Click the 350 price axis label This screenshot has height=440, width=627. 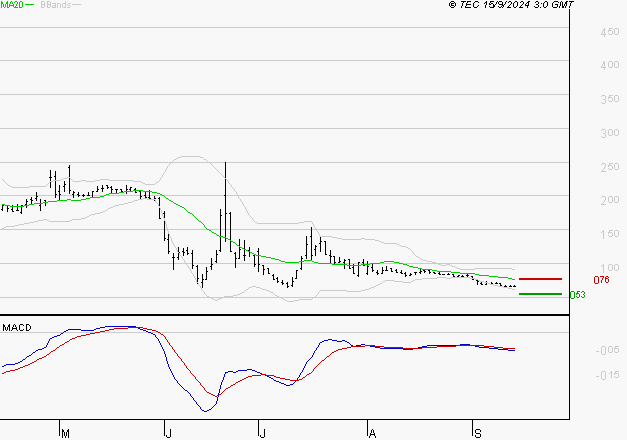610,99
